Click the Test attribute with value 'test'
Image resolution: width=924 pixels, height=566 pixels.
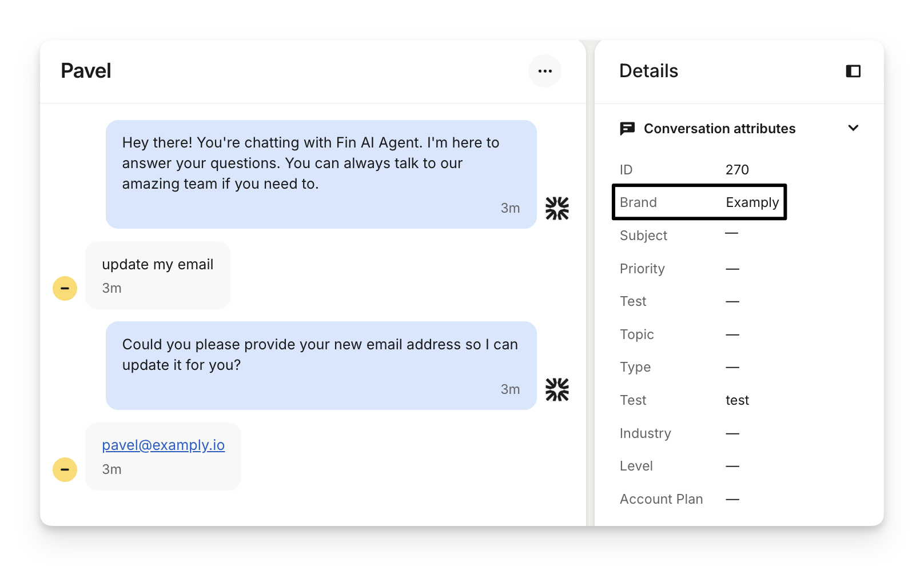coord(737,400)
